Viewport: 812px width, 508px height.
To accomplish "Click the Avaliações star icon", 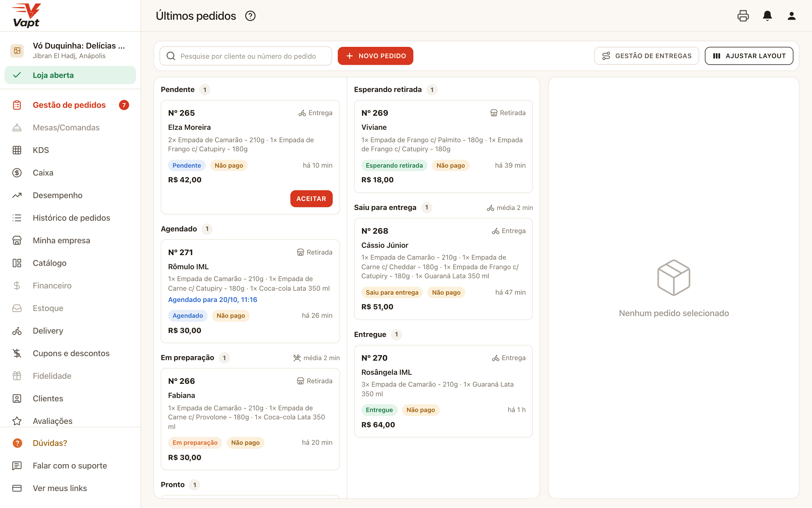I will 17,421.
